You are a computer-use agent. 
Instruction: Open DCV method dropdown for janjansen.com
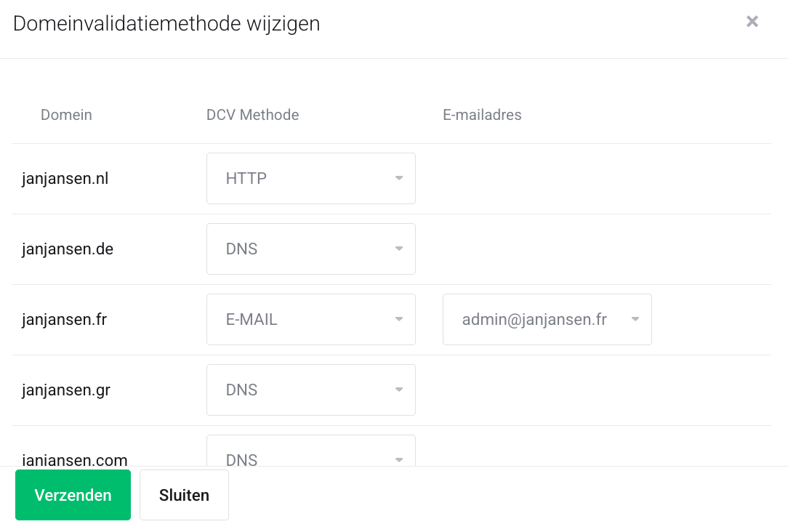pos(310,454)
